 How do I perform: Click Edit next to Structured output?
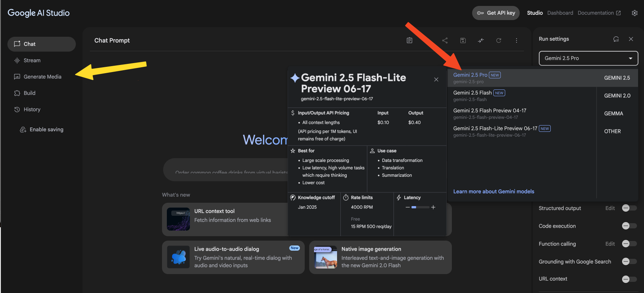610,208
